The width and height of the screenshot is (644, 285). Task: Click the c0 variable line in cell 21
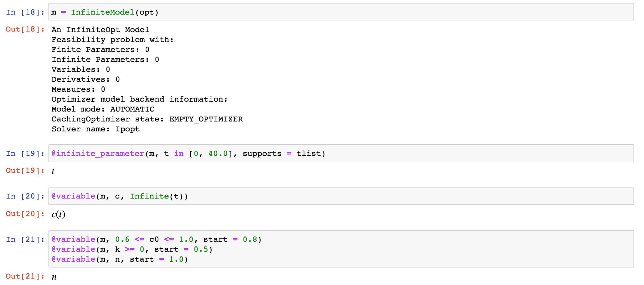[x=157, y=239]
